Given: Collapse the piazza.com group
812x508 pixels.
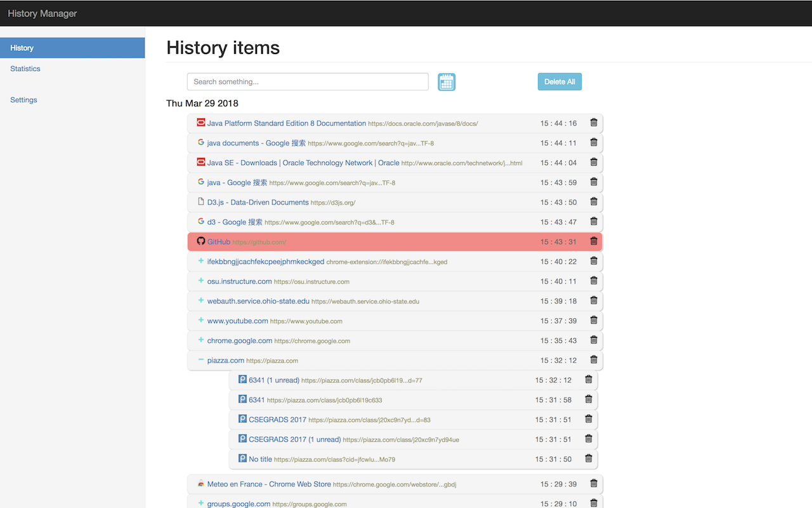Looking at the screenshot, I should click(201, 359).
